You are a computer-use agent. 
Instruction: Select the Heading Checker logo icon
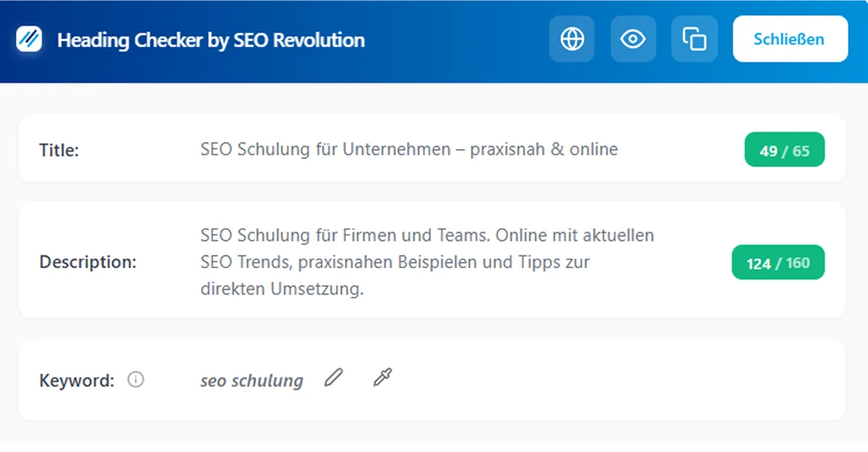(25, 38)
